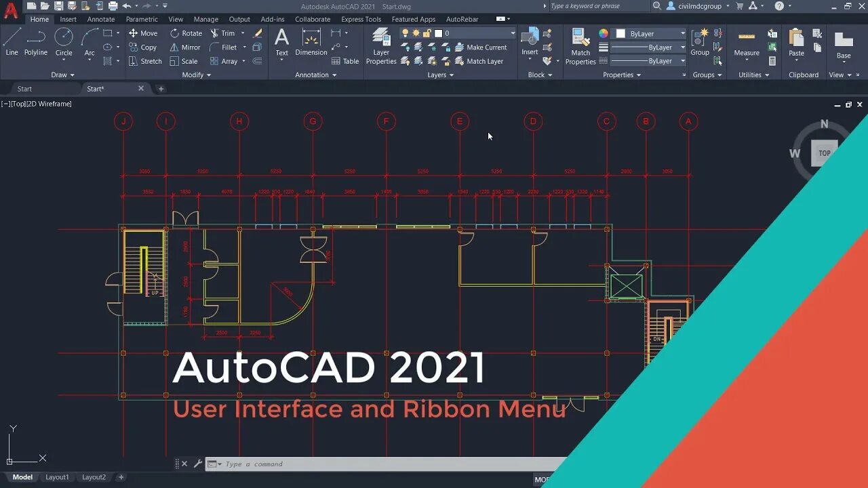
Task: Toggle layer on/off lightbulb icon
Action: pyautogui.click(x=406, y=33)
